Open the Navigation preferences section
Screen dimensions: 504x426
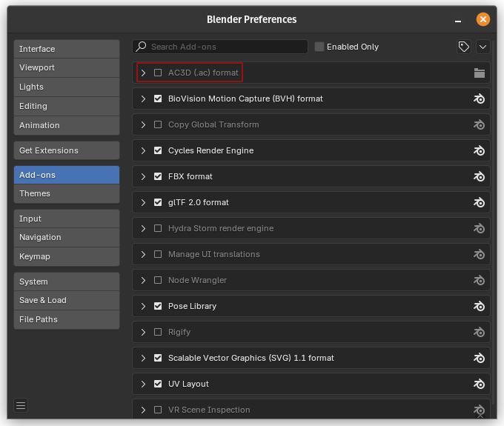(x=67, y=237)
